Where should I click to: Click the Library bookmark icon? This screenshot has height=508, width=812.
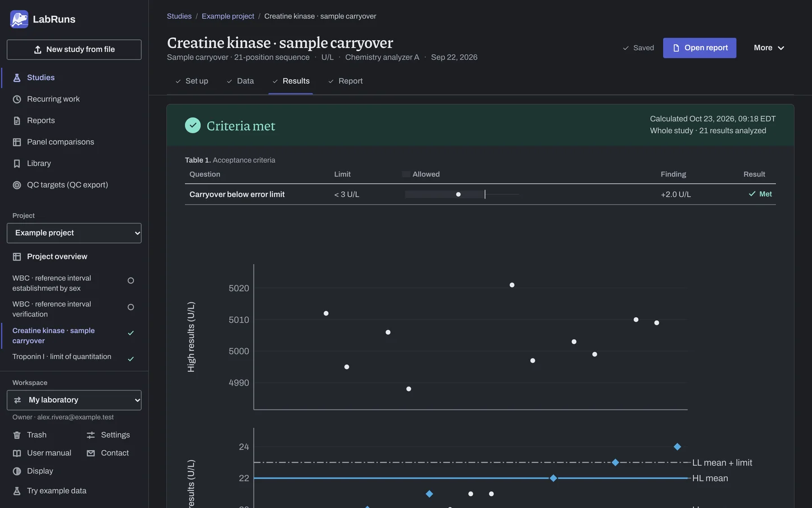point(17,164)
